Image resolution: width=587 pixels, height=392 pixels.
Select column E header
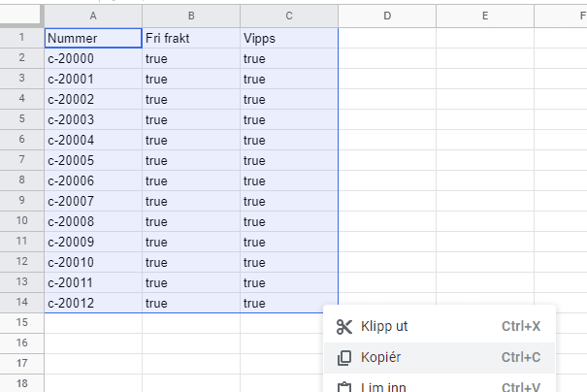[485, 16]
